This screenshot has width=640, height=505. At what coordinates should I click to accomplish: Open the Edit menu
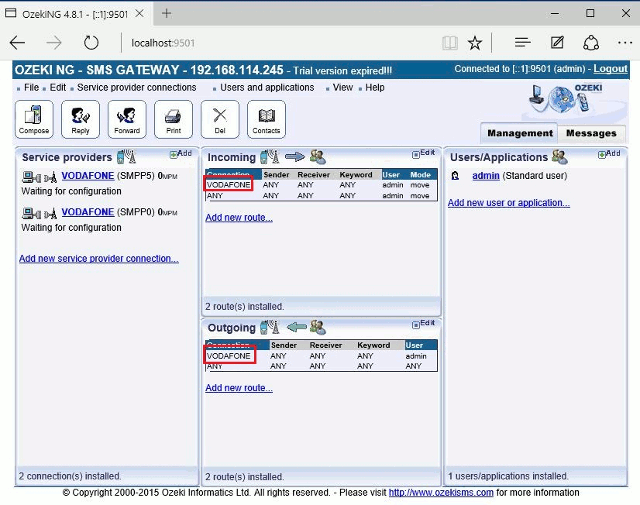58,88
